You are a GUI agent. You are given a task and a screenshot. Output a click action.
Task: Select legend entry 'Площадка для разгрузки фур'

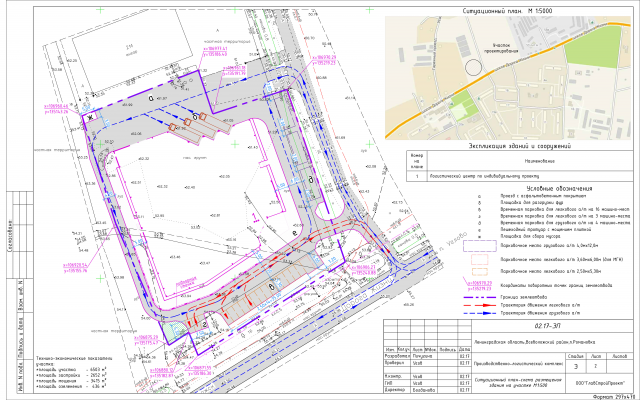coord(531,202)
